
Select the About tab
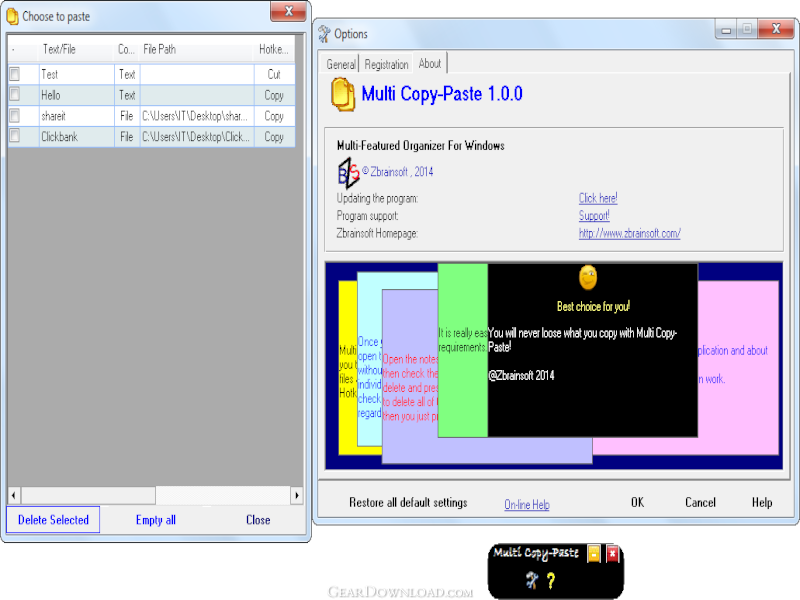click(430, 63)
